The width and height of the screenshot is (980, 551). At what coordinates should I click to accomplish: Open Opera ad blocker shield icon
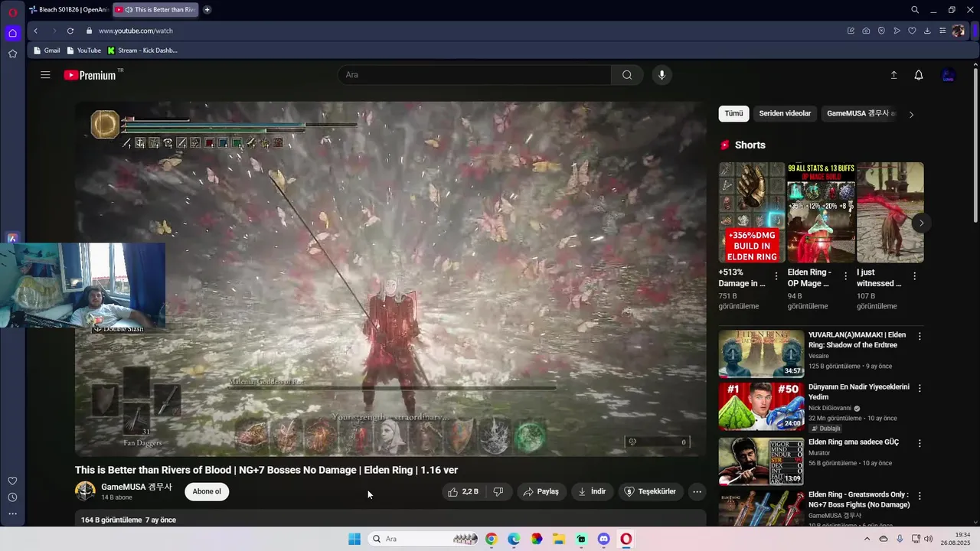coord(881,31)
